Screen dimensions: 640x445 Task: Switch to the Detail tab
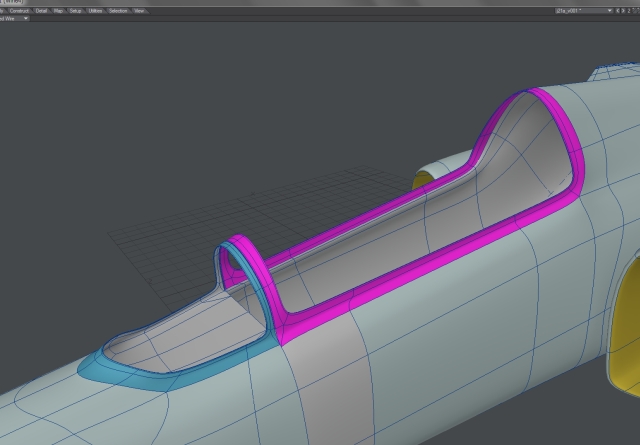pyautogui.click(x=41, y=11)
